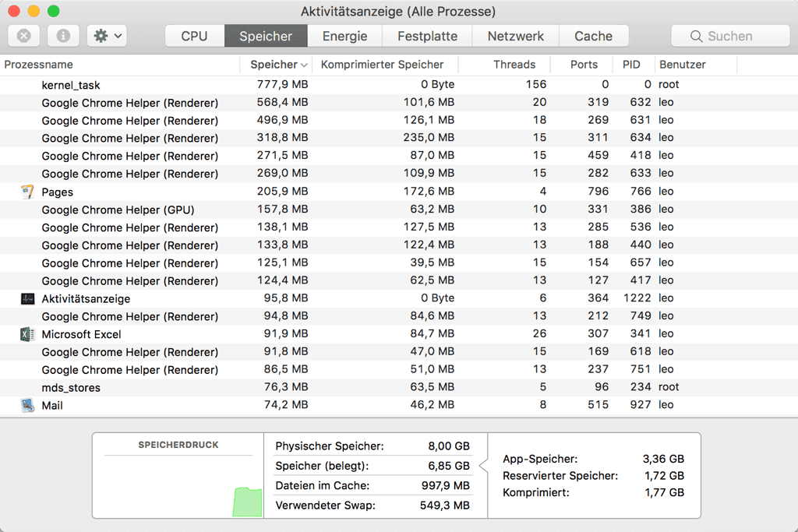
Task: Select the Chrome Helper row using 94,8 MB
Action: tap(399, 315)
